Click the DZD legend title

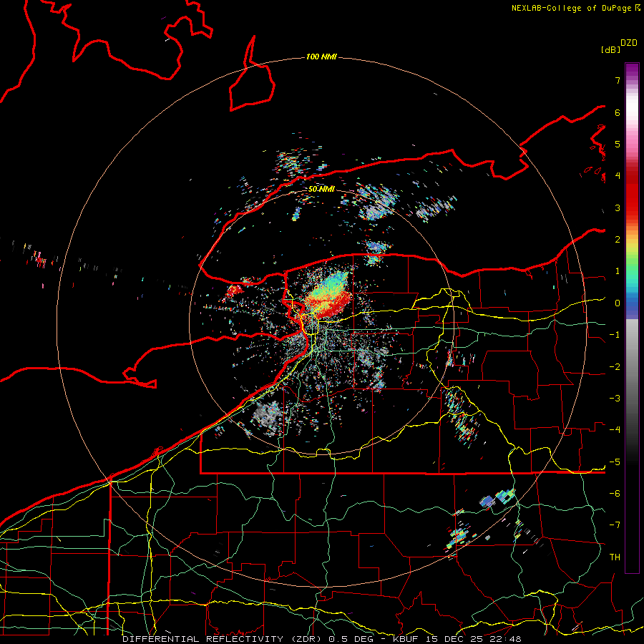point(629,43)
